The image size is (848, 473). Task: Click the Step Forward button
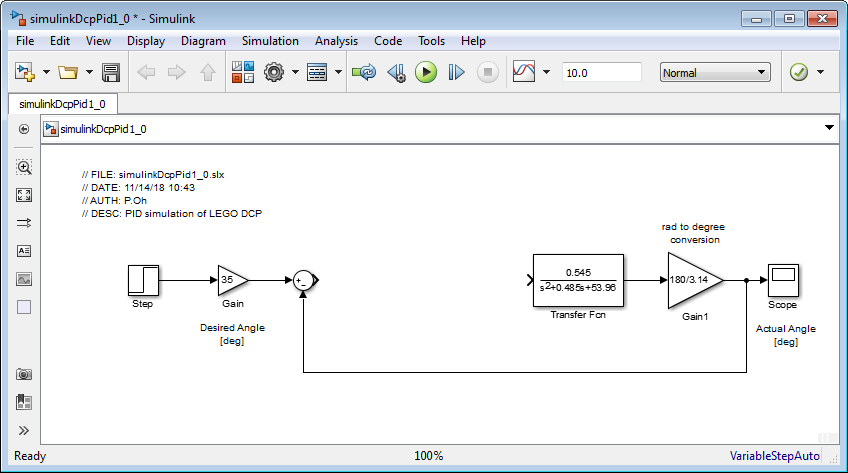coord(456,72)
